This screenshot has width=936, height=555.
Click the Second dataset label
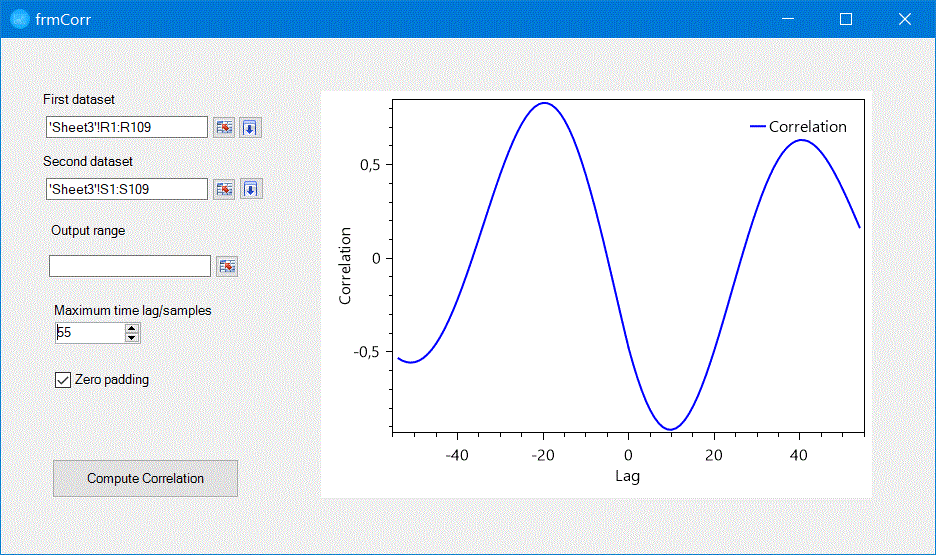pyautogui.click(x=88, y=162)
